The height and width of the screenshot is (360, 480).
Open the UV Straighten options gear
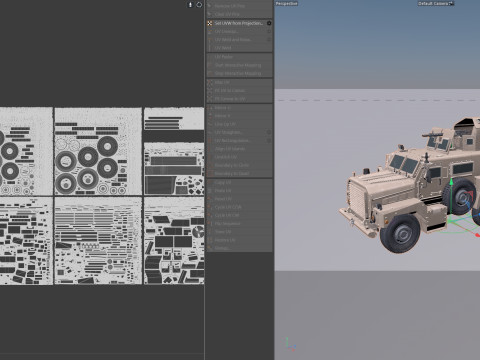tap(269, 132)
